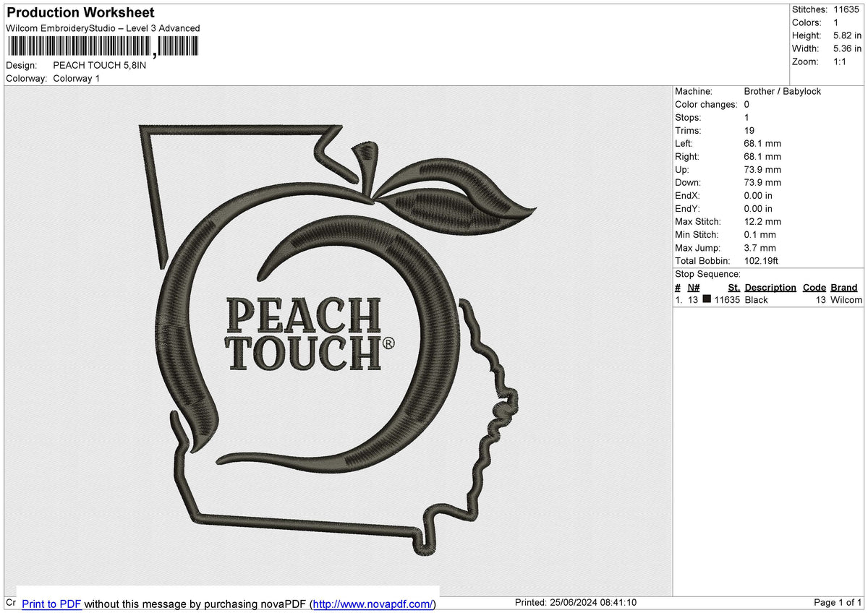The height and width of the screenshot is (613, 868).
Task: Click the black color swatch in Stop Sequence
Action: 707,299
